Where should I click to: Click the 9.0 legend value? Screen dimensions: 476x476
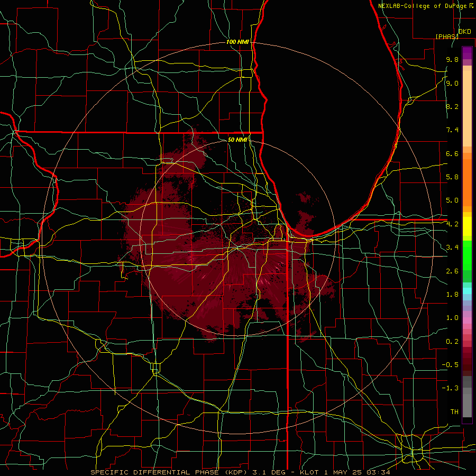452,84
